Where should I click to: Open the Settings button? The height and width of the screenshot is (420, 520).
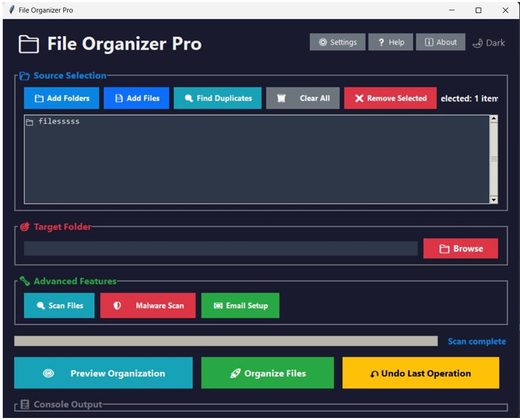(x=337, y=42)
